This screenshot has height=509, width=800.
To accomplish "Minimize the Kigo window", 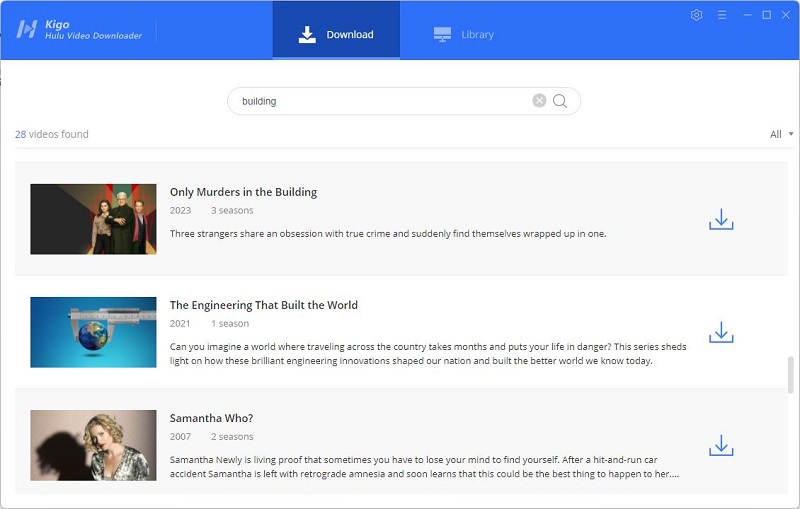I will pos(747,15).
